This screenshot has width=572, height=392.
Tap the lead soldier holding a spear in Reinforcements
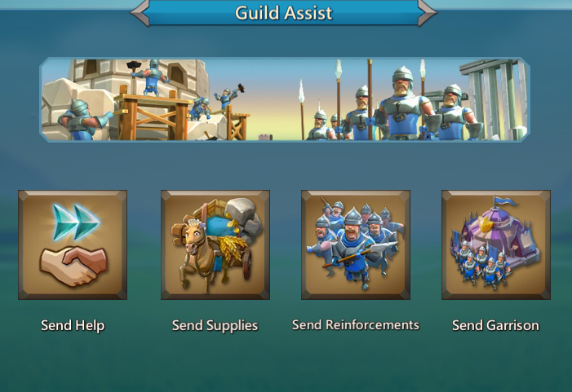(x=352, y=248)
